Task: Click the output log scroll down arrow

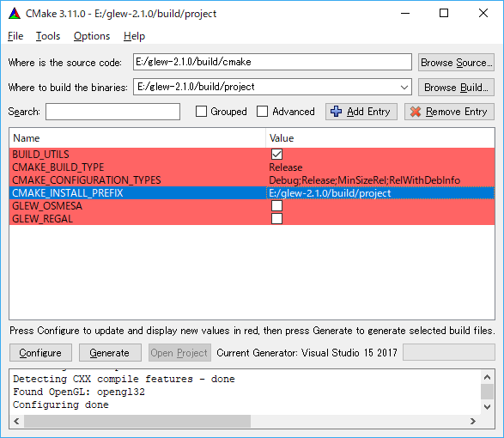Action: point(488,407)
